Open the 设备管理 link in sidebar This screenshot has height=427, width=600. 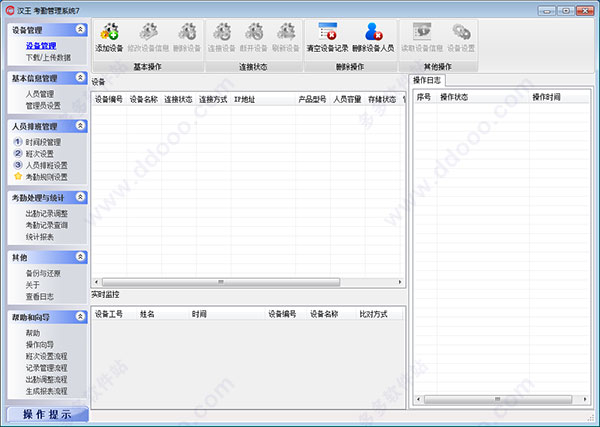(41, 46)
